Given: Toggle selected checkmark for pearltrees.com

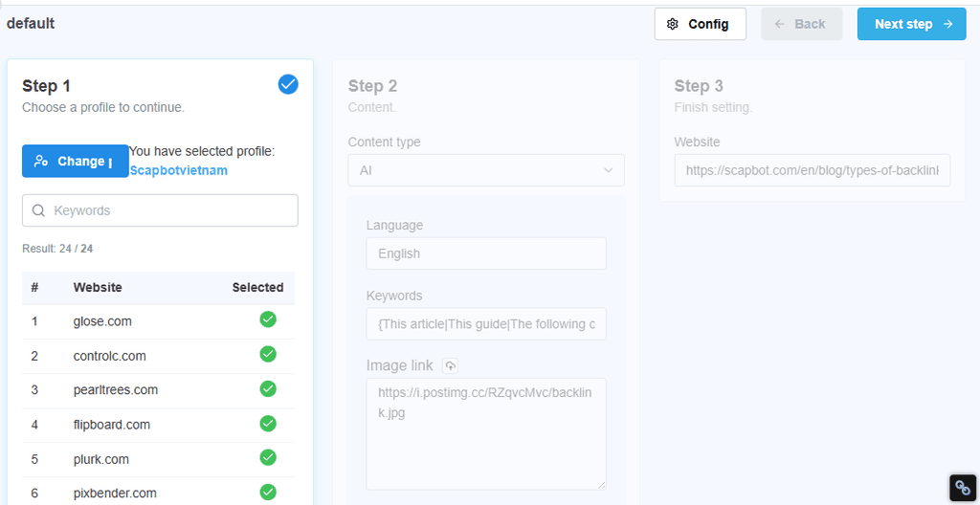Looking at the screenshot, I should tap(268, 388).
